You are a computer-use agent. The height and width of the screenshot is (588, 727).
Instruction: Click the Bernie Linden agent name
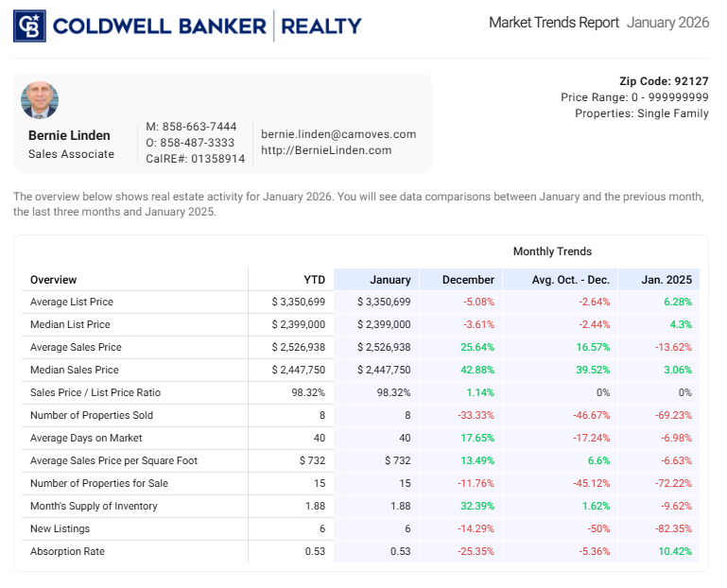pos(69,135)
